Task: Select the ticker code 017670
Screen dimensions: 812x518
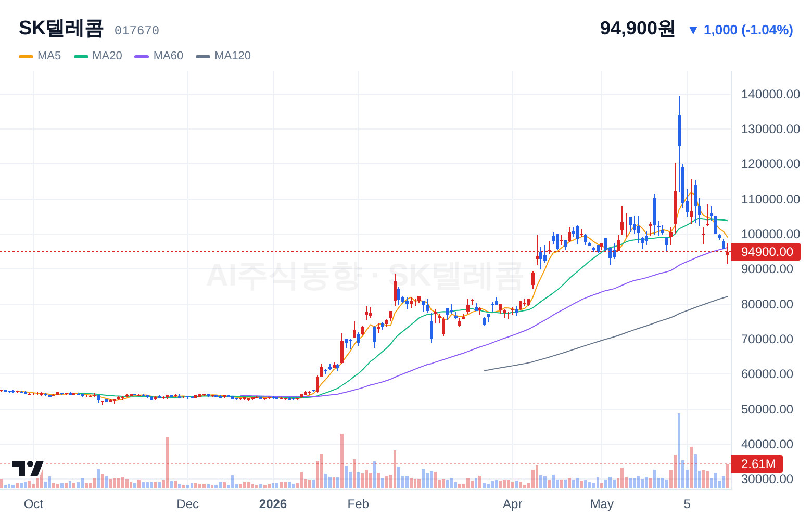Action: (x=137, y=31)
